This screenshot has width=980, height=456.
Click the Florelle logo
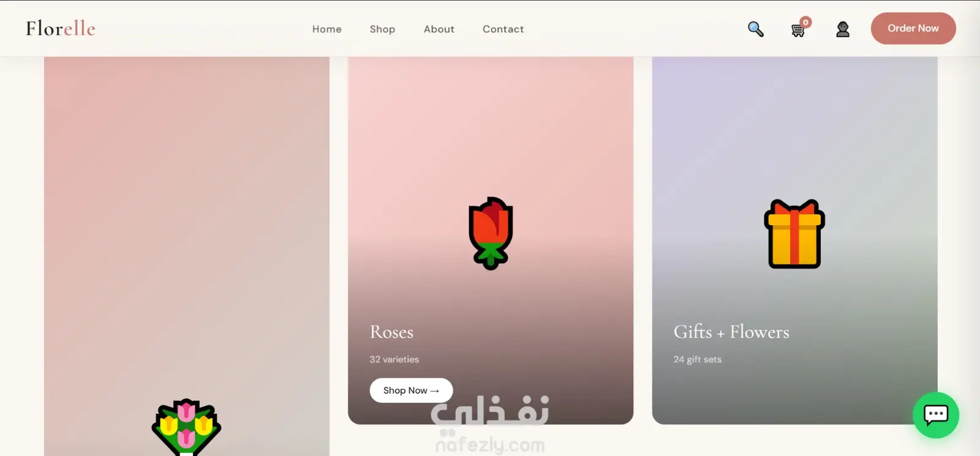(61, 28)
